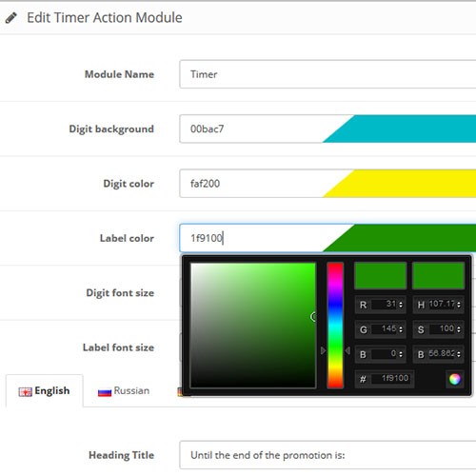Screen dimensions: 476x476
Task: Switch to the Russian language tab
Action: (x=124, y=391)
